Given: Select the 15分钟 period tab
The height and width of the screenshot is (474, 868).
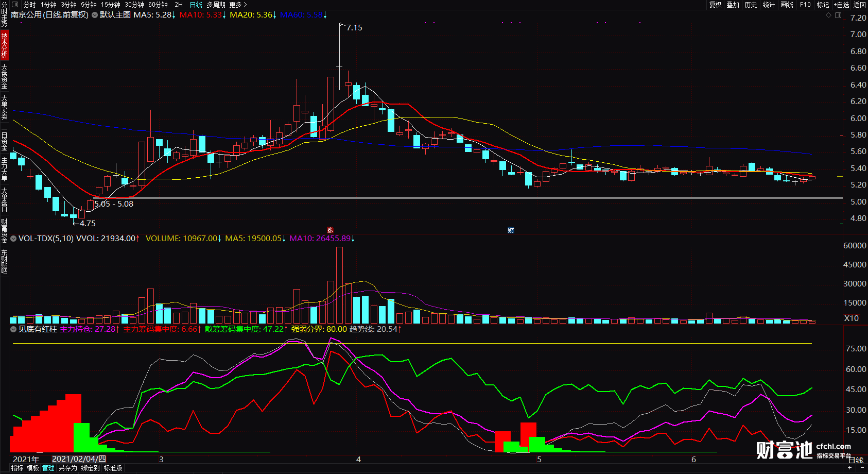Looking at the screenshot, I should click(x=111, y=5).
